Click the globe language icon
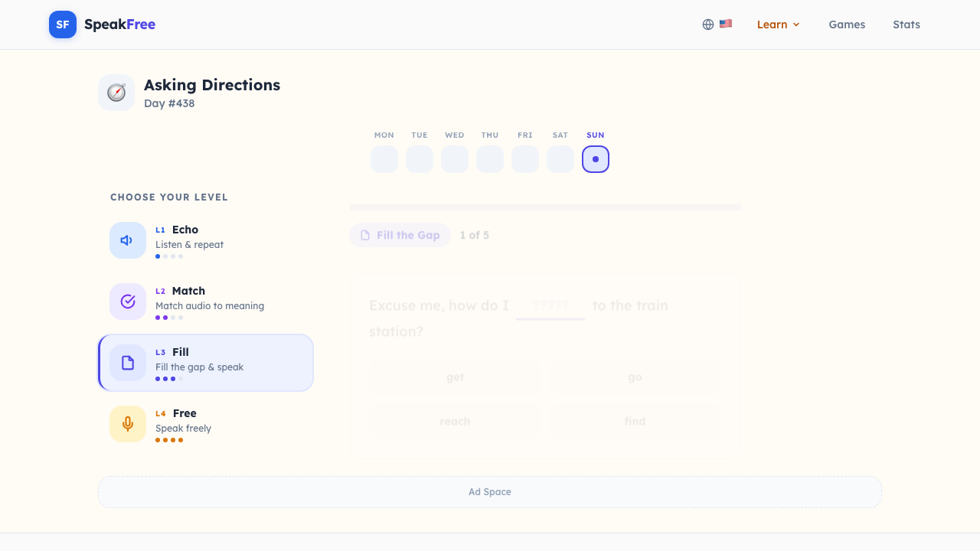 [x=708, y=24]
